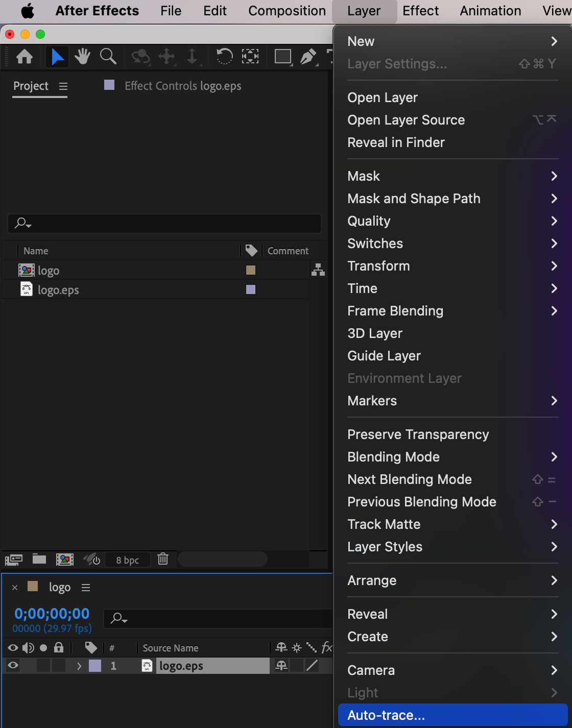Select the Home tool in the toolbar
This screenshot has height=728, width=572.
[25, 57]
